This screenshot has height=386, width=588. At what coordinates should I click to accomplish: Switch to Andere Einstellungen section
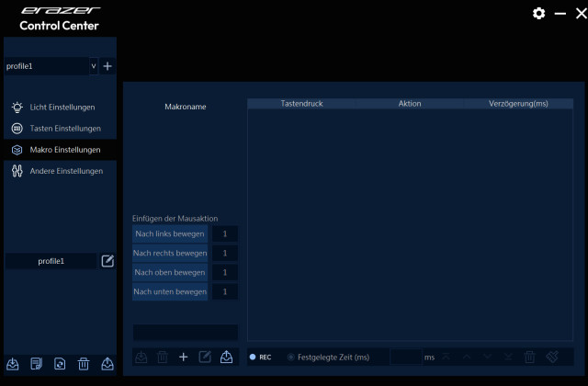(x=66, y=171)
